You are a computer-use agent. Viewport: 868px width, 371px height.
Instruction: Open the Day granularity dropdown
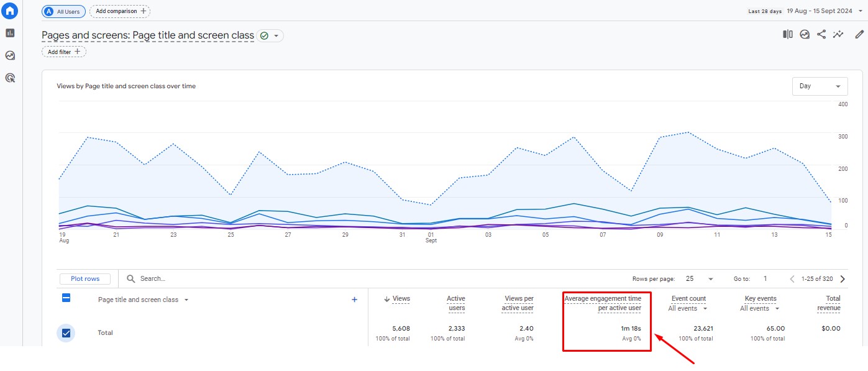tap(820, 86)
